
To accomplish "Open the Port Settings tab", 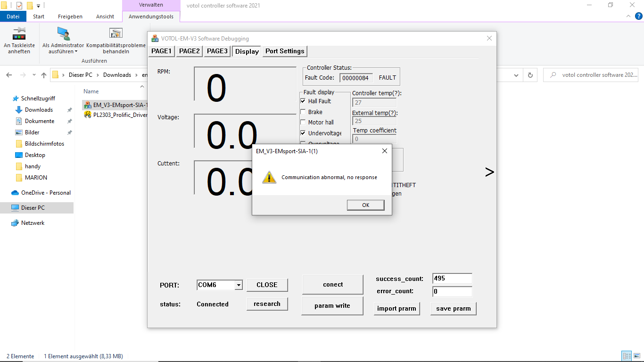I will click(x=285, y=51).
